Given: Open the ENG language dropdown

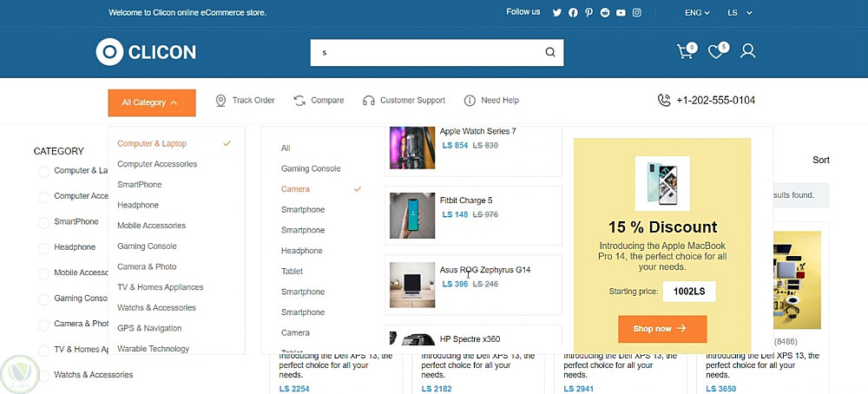Looking at the screenshot, I should 697,13.
